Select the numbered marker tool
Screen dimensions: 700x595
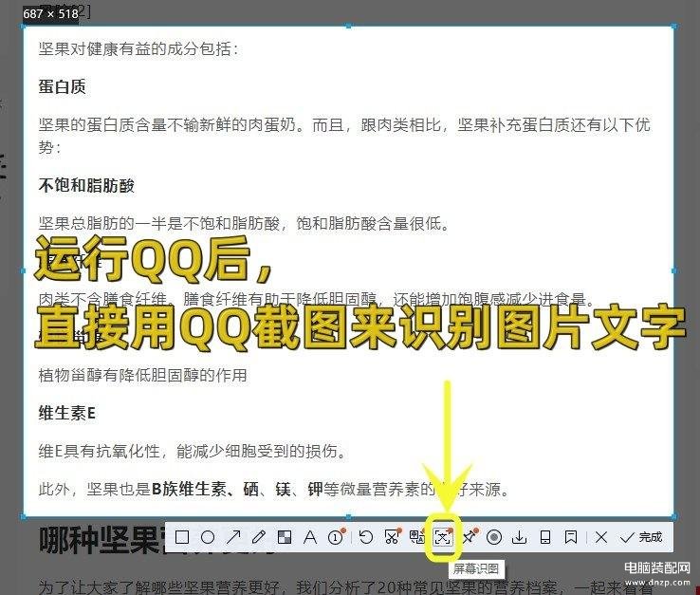coord(336,537)
